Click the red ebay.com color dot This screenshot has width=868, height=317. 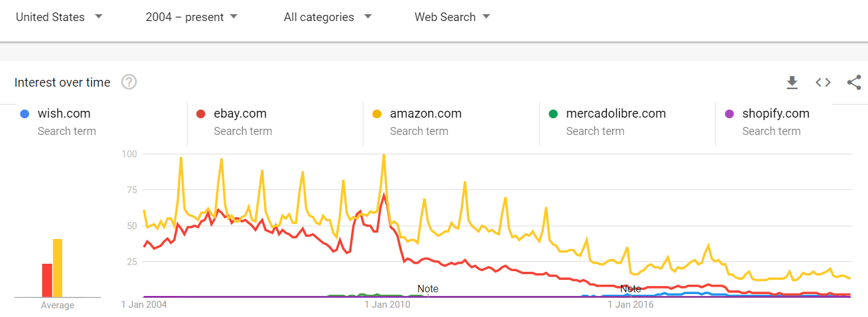(201, 114)
